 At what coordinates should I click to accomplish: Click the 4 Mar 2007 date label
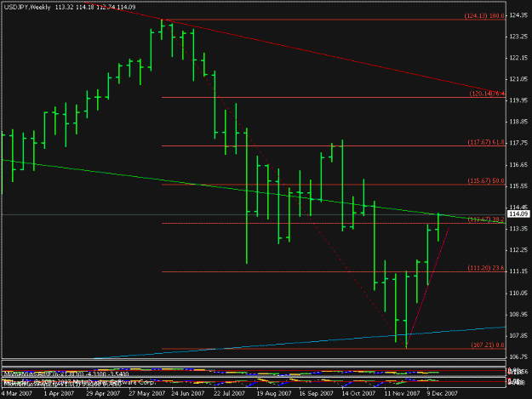(16, 394)
